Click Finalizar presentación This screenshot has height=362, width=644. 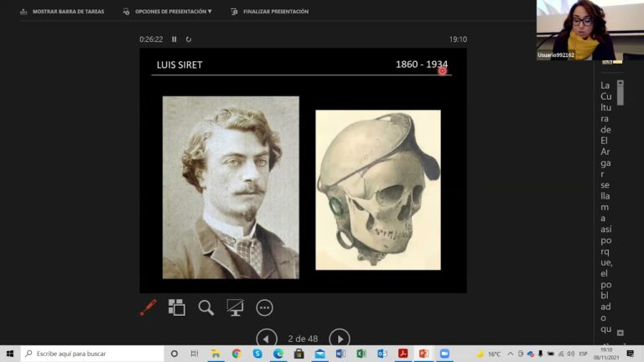pos(269,12)
